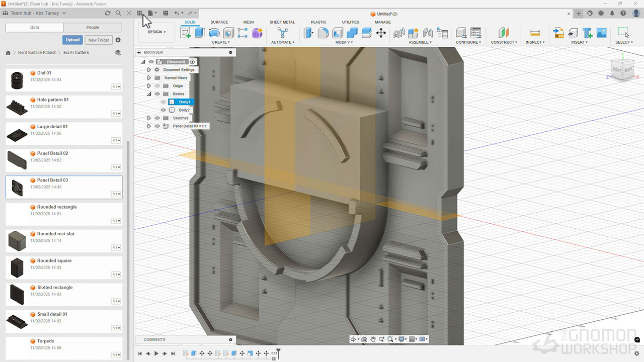Click the New Folder button
The height and width of the screenshot is (362, 644).
tap(99, 40)
